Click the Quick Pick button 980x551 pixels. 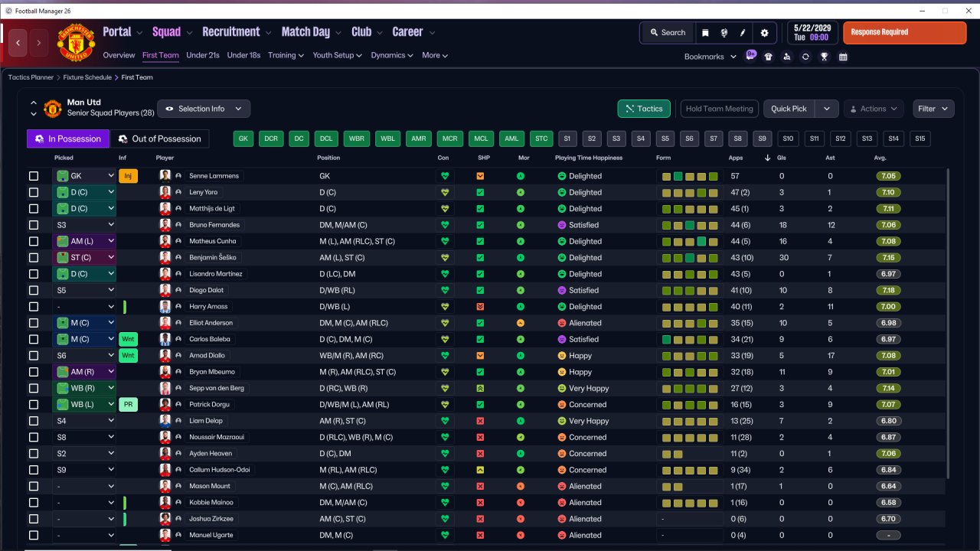(x=789, y=109)
